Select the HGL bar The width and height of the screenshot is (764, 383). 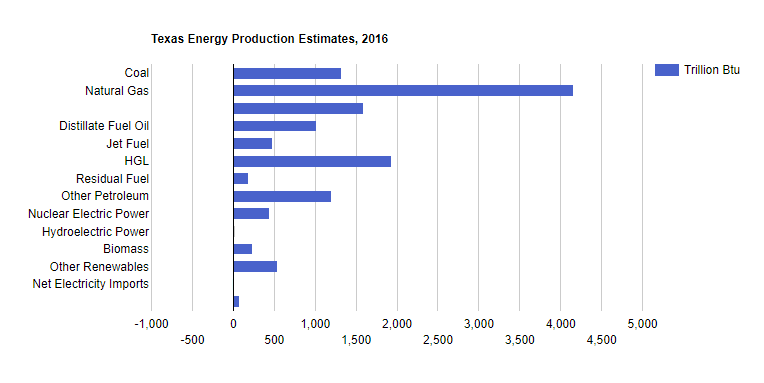click(x=312, y=161)
